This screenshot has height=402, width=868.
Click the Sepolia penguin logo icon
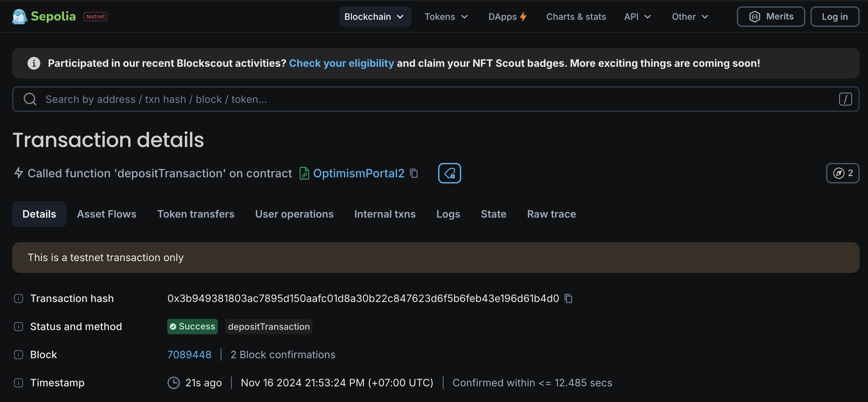pos(19,17)
